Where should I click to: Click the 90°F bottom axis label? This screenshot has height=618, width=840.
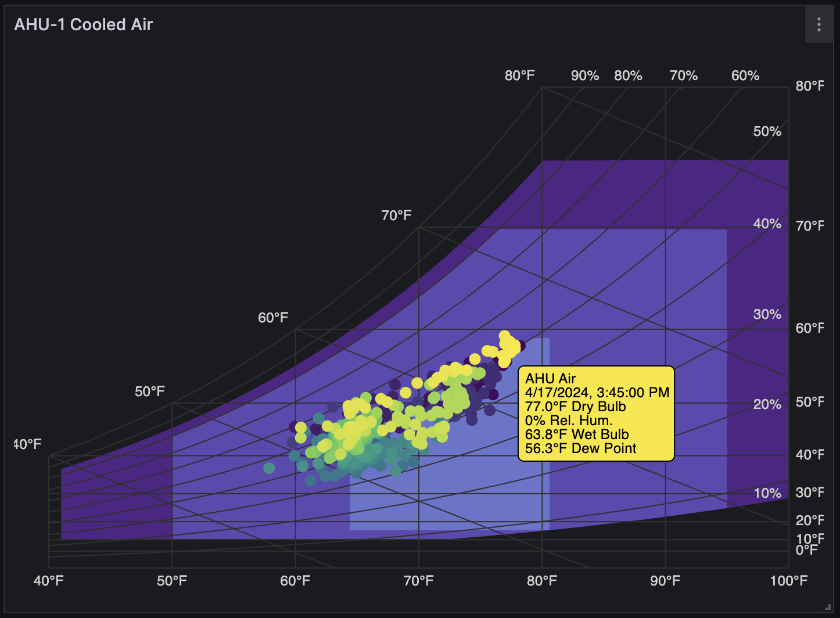coord(665,581)
